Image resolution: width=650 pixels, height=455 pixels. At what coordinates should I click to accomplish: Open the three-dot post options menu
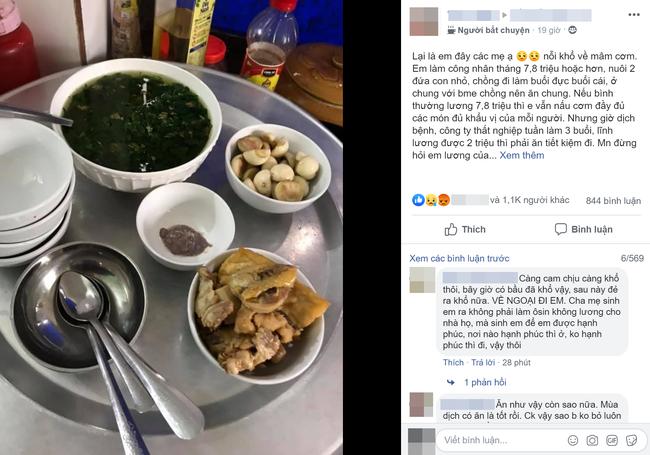click(633, 15)
